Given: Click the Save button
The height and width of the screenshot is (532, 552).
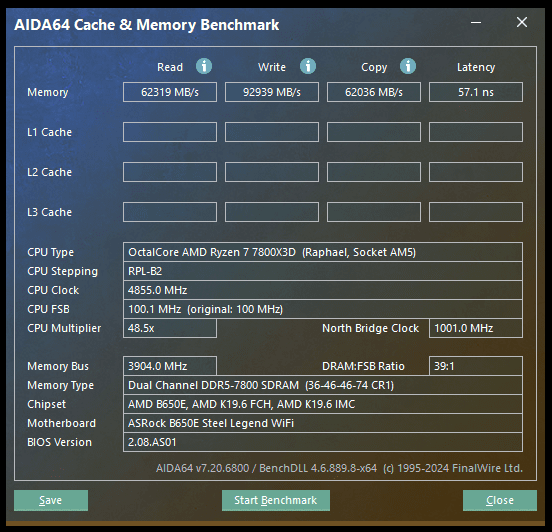Looking at the screenshot, I should (51, 500).
